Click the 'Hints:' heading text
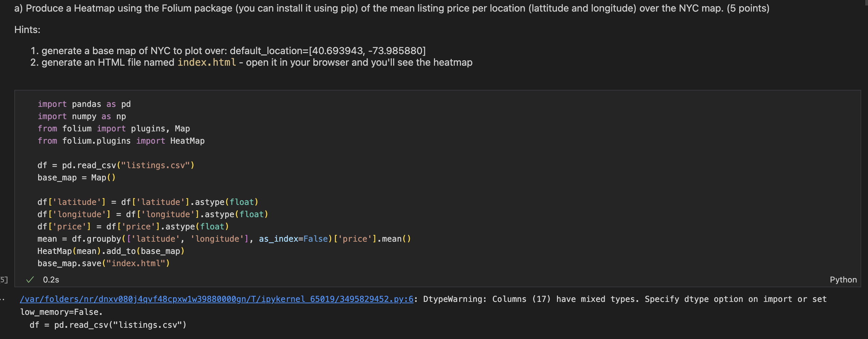868x339 pixels. click(27, 30)
